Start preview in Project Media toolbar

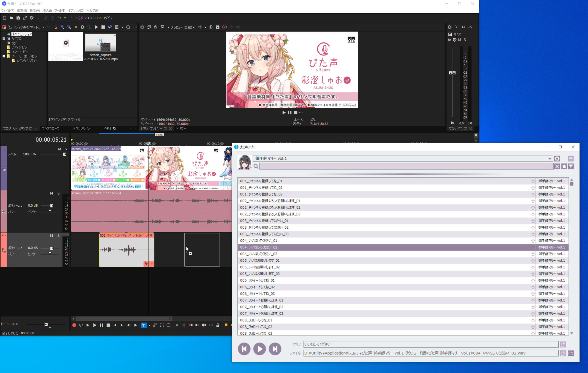click(96, 27)
